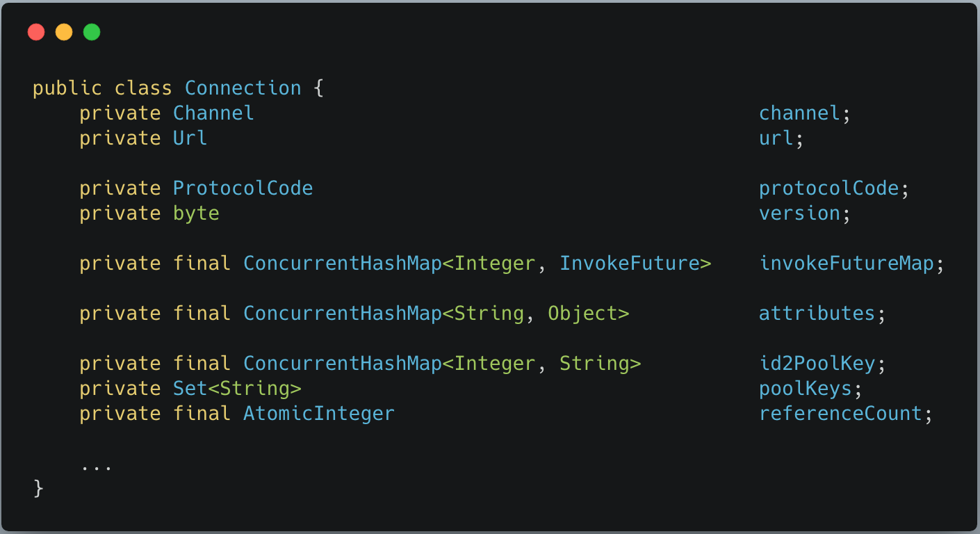Click the Set<String> type declaration
Viewport: 980px width, 534px height.
click(x=237, y=389)
